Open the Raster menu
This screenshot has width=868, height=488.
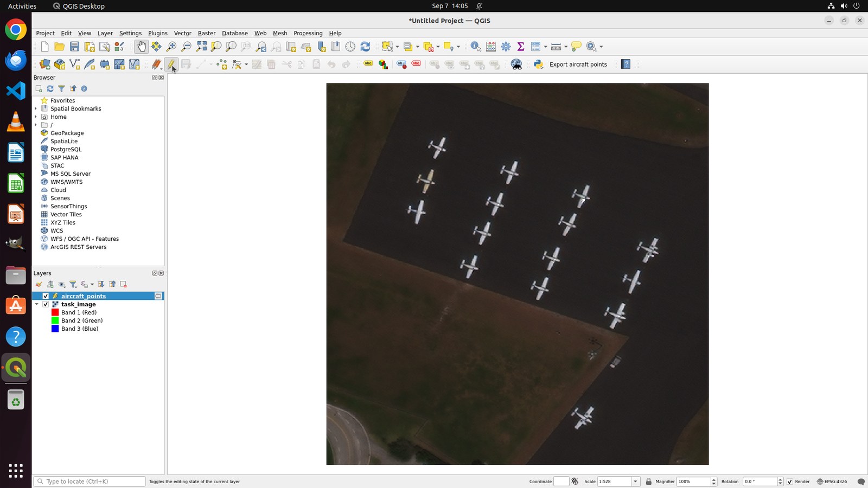(x=206, y=33)
